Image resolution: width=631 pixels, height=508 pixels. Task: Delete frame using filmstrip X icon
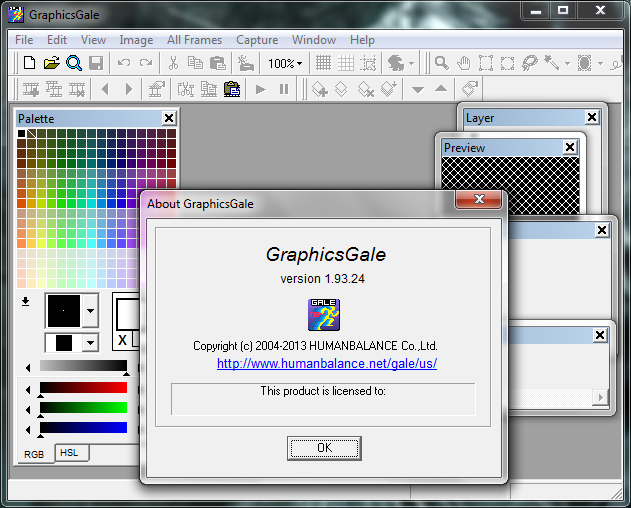coord(77,89)
